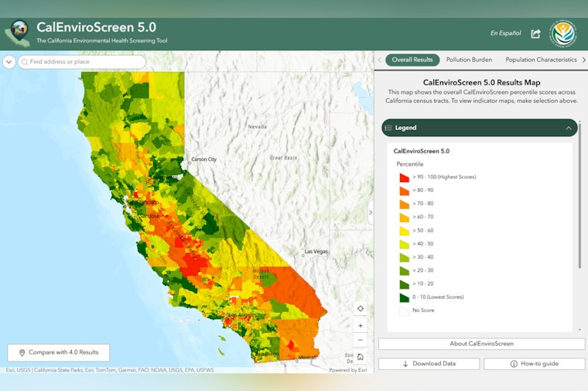Click the magnifier search icon
Image resolution: width=588 pixels, height=391 pixels.
(x=25, y=62)
